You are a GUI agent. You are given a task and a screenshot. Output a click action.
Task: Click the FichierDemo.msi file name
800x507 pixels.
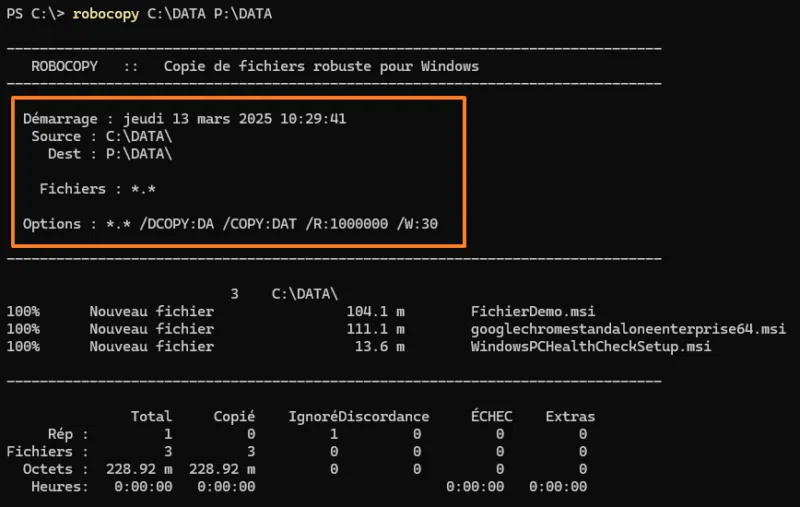click(x=532, y=311)
